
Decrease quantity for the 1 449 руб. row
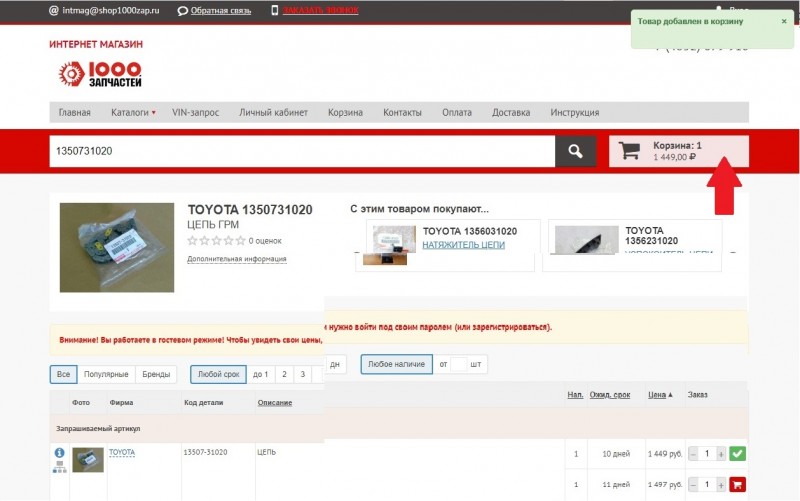tap(693, 454)
